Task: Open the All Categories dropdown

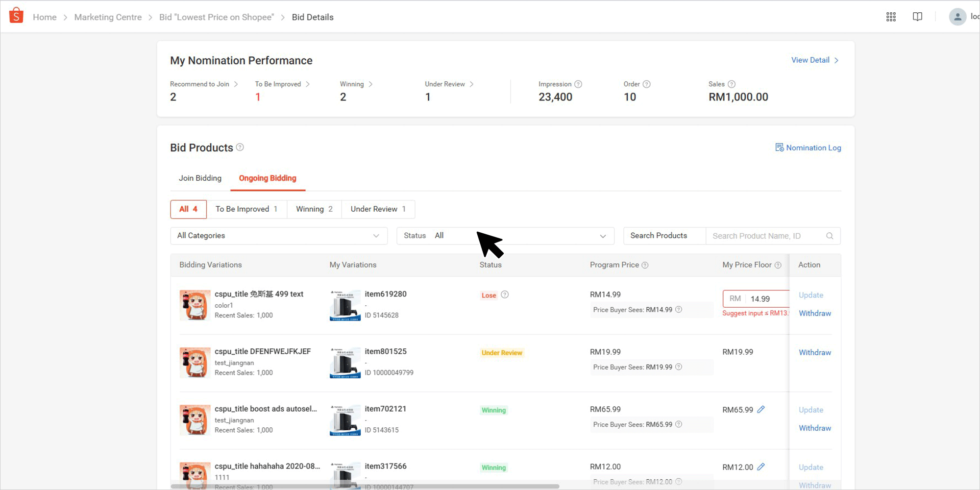Action: (x=278, y=236)
